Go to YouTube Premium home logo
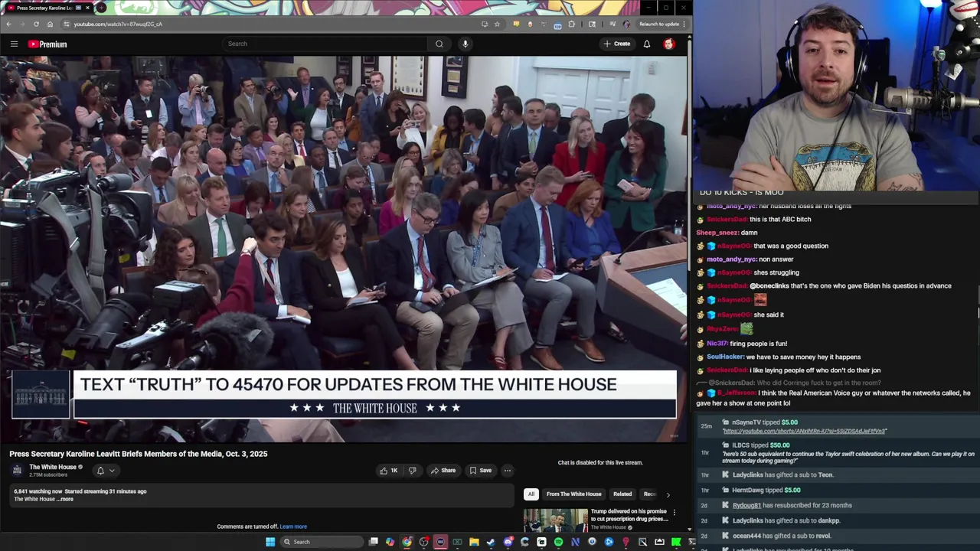Image resolution: width=980 pixels, height=551 pixels. (x=47, y=44)
